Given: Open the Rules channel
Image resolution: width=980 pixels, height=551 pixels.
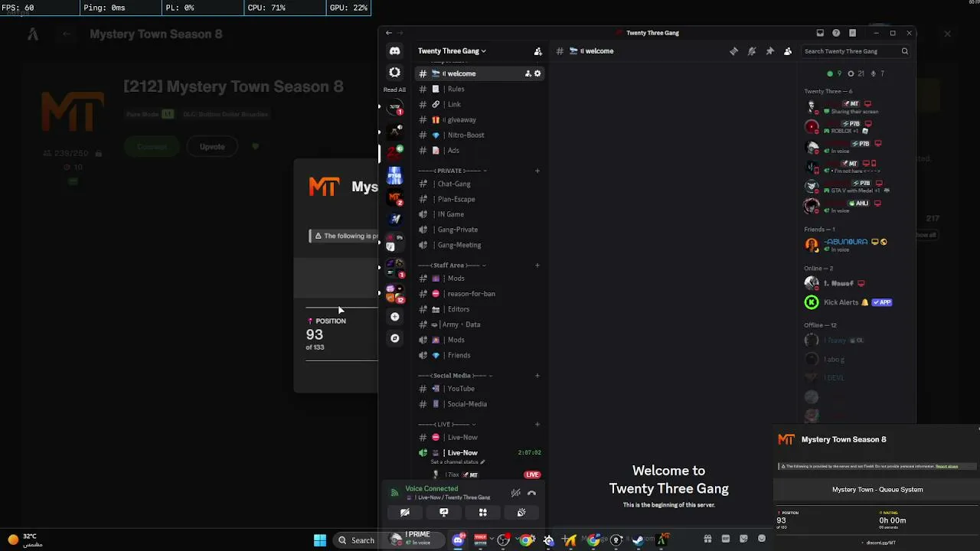Looking at the screenshot, I should click(x=480, y=89).
